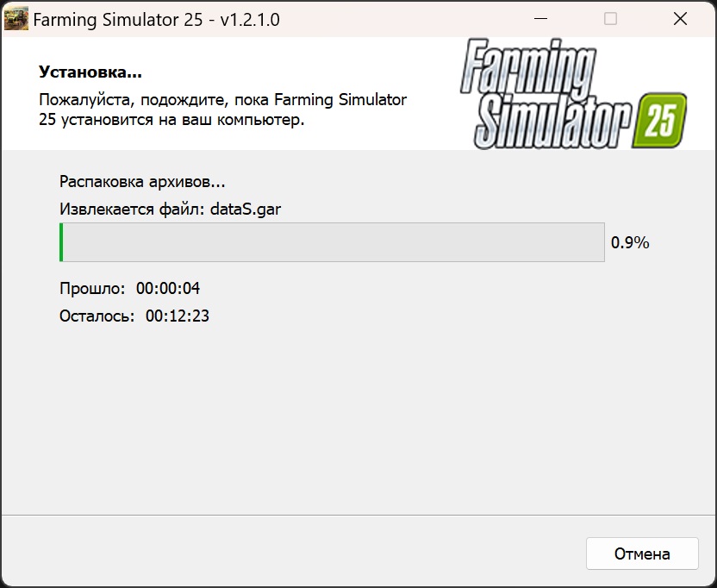Close the Farming Simulator 25 installer
This screenshot has height=588, width=717.
point(681,19)
